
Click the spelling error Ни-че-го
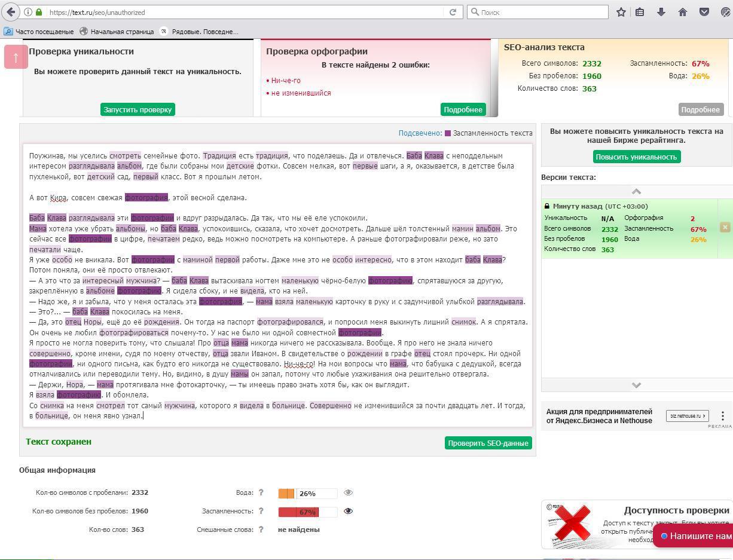(286, 81)
